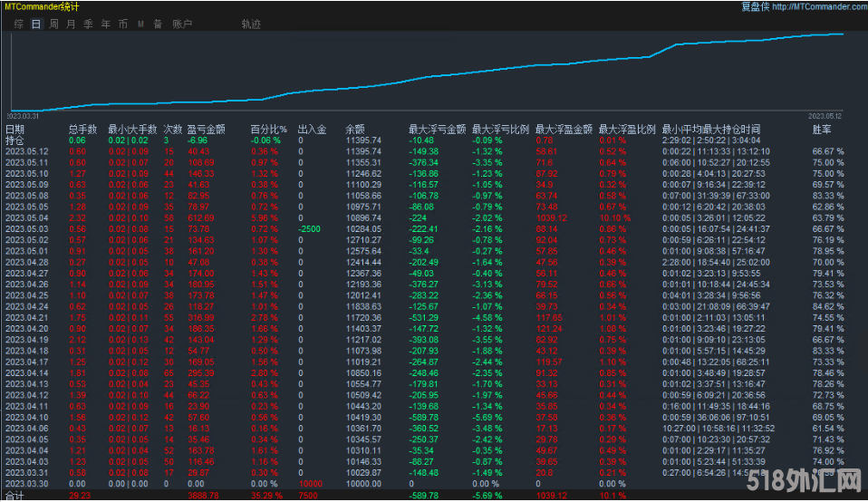Select the 年 yearly tab
Screen dimensions: 868x502
[x=106, y=24]
